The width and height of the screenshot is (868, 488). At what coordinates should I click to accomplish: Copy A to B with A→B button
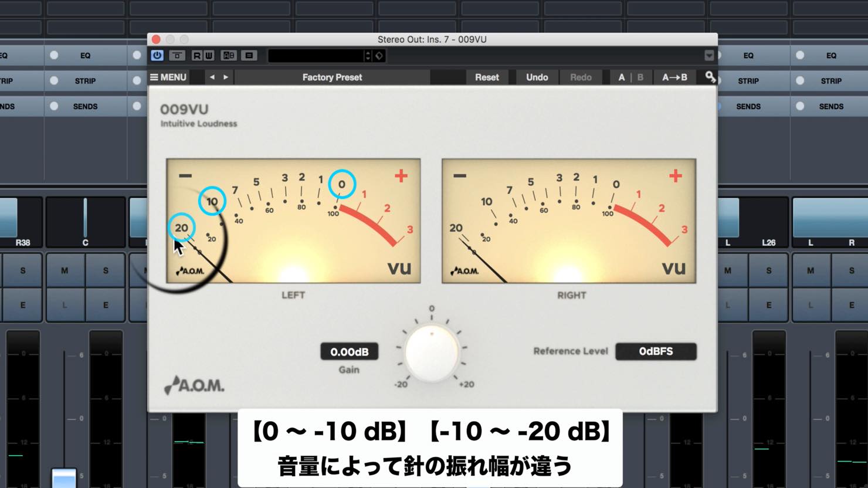[674, 77]
